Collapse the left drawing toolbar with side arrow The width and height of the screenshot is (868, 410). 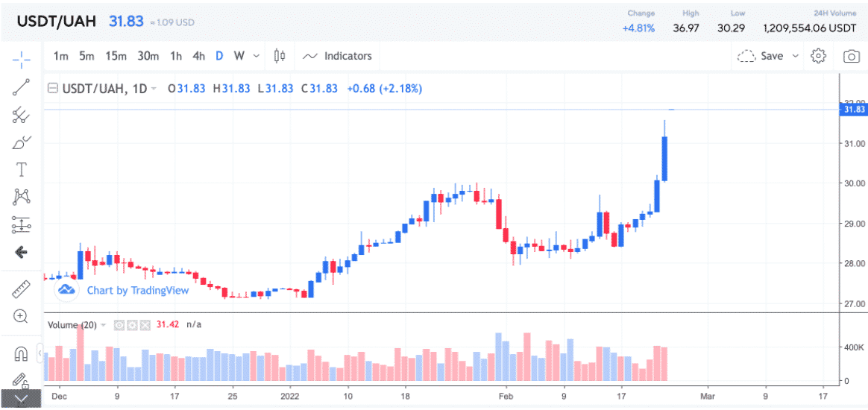[40, 352]
